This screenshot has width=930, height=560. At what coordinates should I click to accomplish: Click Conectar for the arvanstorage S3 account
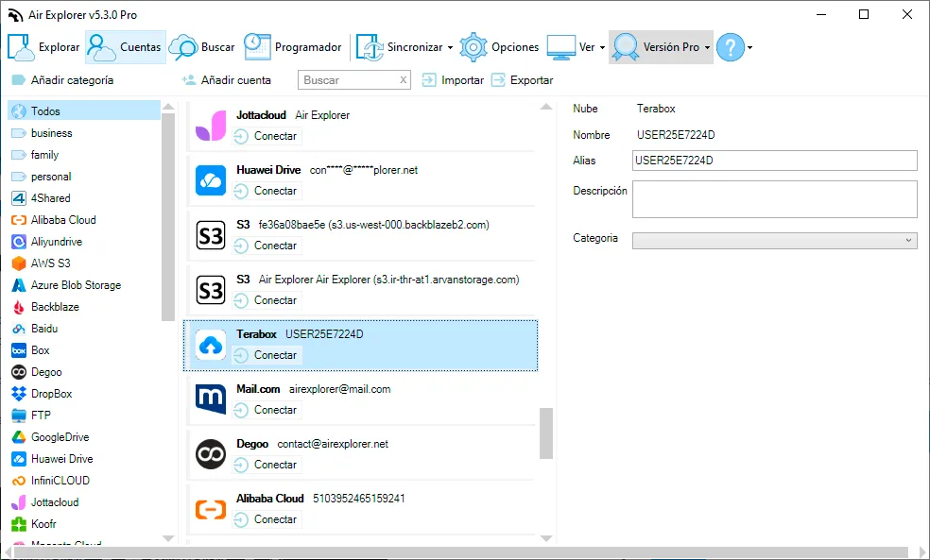pyautogui.click(x=267, y=300)
